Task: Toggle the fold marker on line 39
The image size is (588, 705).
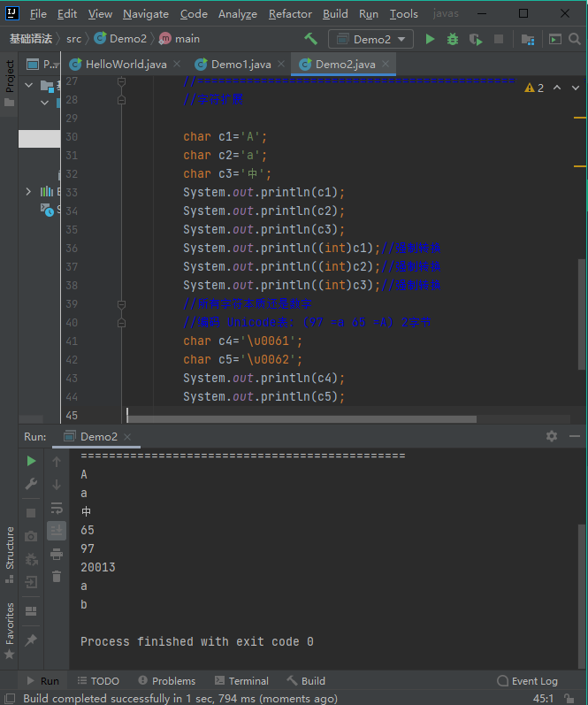Action: coord(121,304)
